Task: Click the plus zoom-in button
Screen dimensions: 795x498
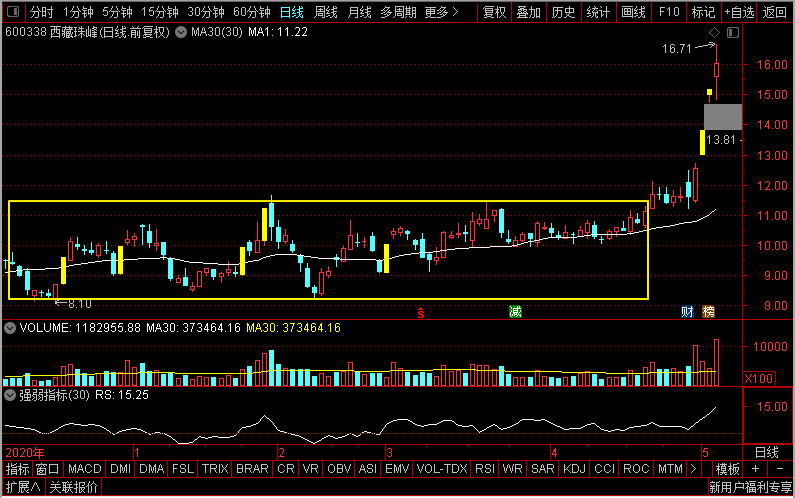Action: (x=755, y=469)
